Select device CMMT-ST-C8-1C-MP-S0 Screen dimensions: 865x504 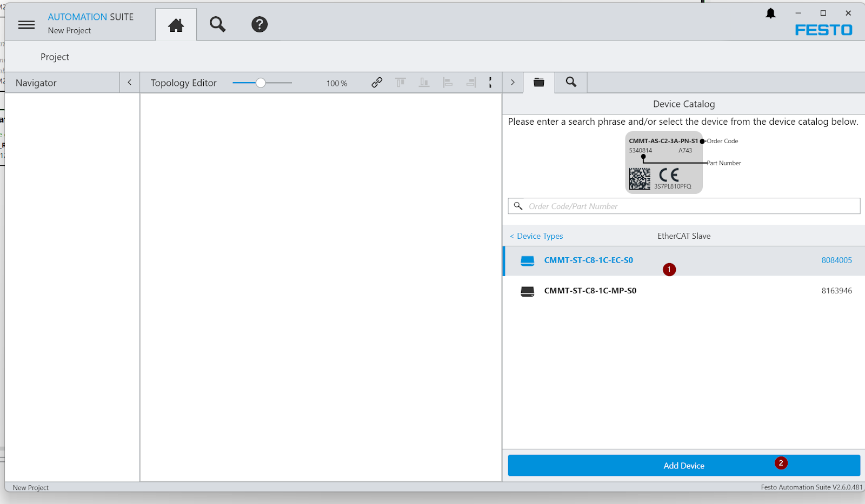(684, 291)
